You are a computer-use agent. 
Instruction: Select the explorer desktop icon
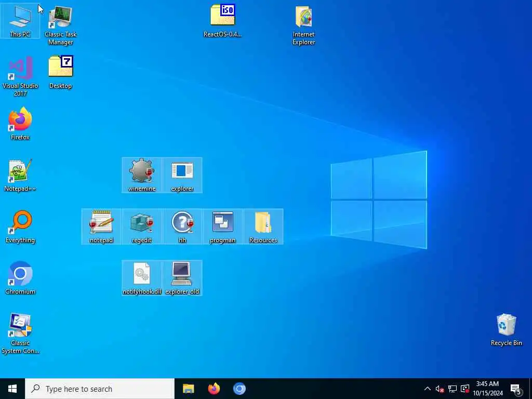tap(182, 176)
